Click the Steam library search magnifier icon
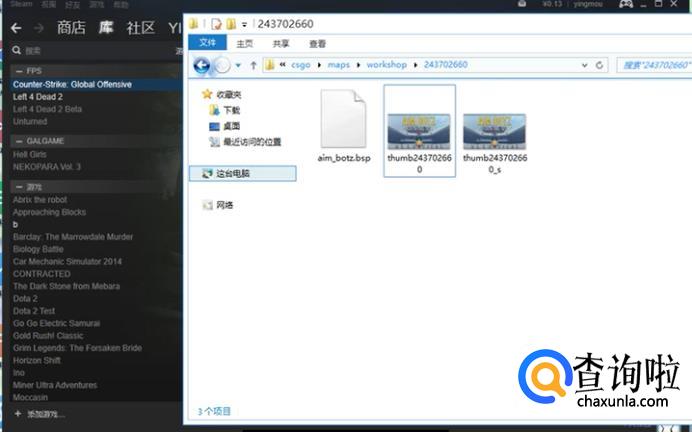This screenshot has width=692, height=432. pos(16,50)
